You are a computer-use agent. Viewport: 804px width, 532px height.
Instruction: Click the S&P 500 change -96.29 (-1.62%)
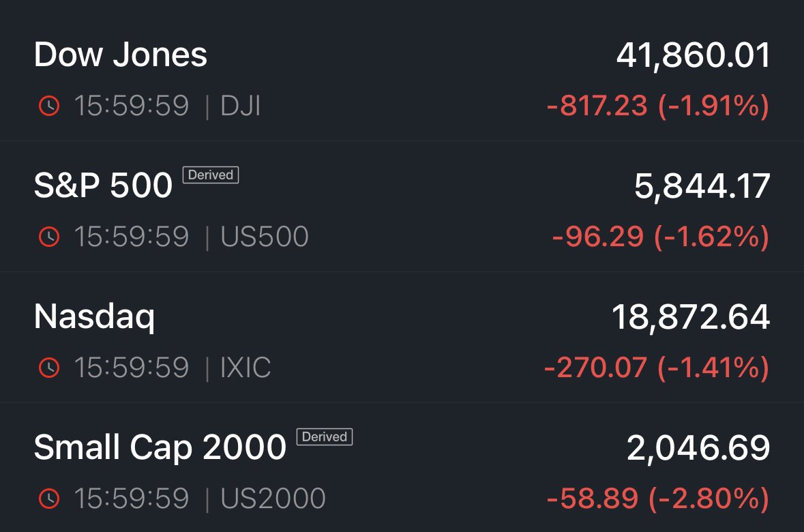660,237
